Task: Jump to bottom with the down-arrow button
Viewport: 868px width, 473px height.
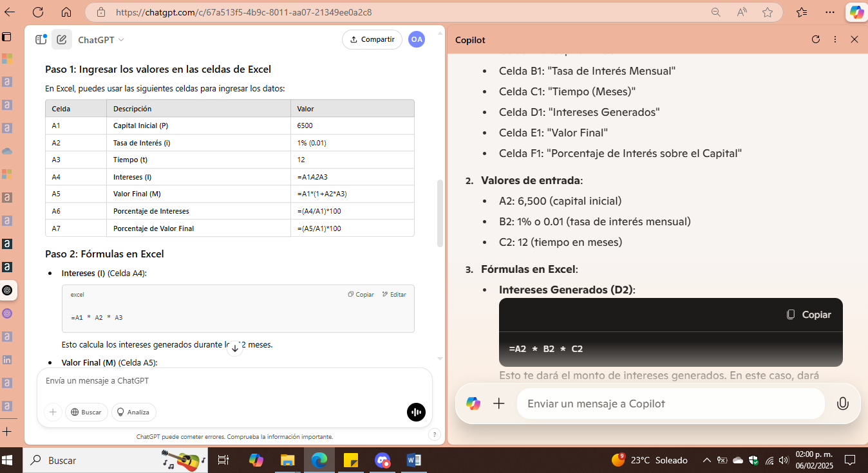Action: point(235,348)
